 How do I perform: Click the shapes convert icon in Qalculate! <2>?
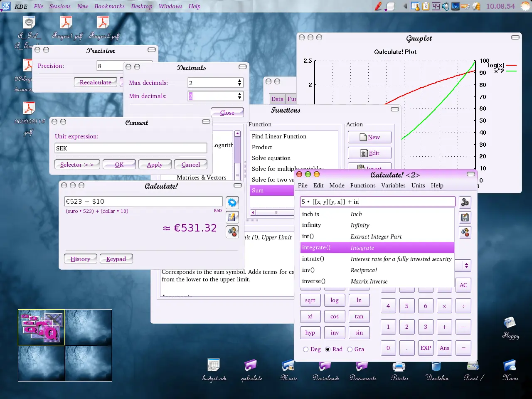465,232
